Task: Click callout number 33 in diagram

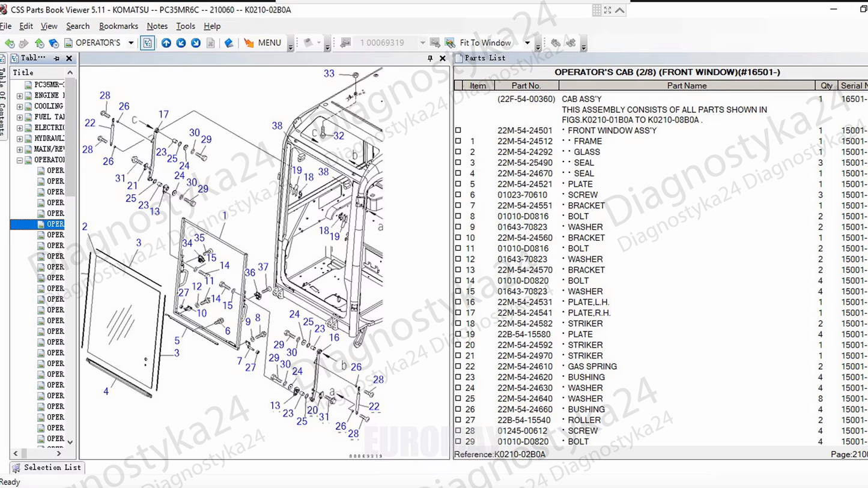Action: pyautogui.click(x=329, y=73)
